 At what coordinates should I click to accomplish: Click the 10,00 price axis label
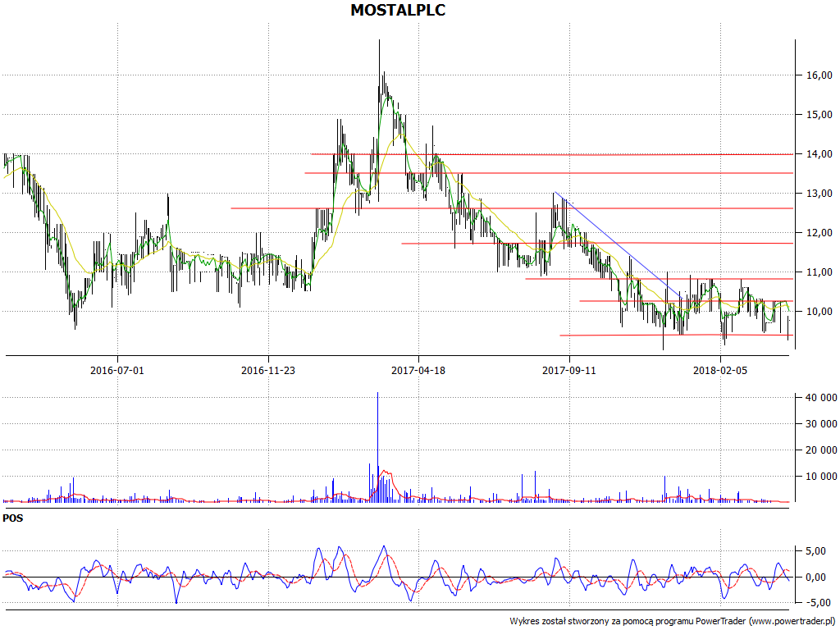pos(819,311)
